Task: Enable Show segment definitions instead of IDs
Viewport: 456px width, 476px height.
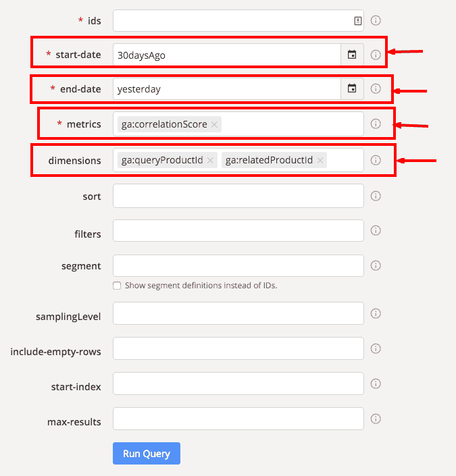Action: [117, 286]
